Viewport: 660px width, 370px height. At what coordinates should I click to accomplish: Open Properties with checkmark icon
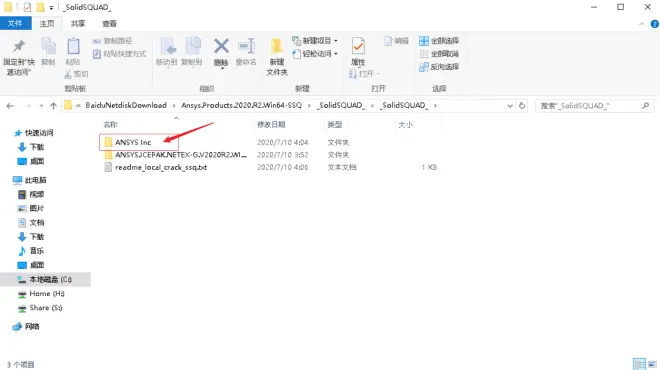[x=358, y=46]
